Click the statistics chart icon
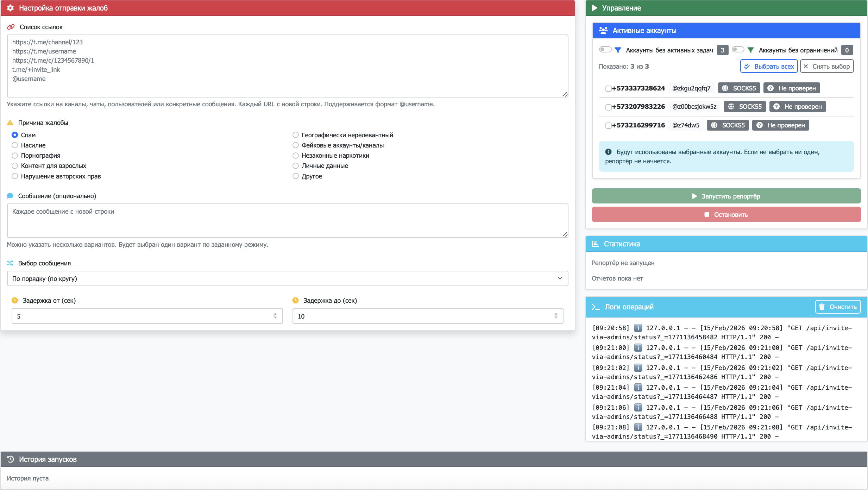Image resolution: width=868 pixels, height=490 pixels. [x=595, y=244]
